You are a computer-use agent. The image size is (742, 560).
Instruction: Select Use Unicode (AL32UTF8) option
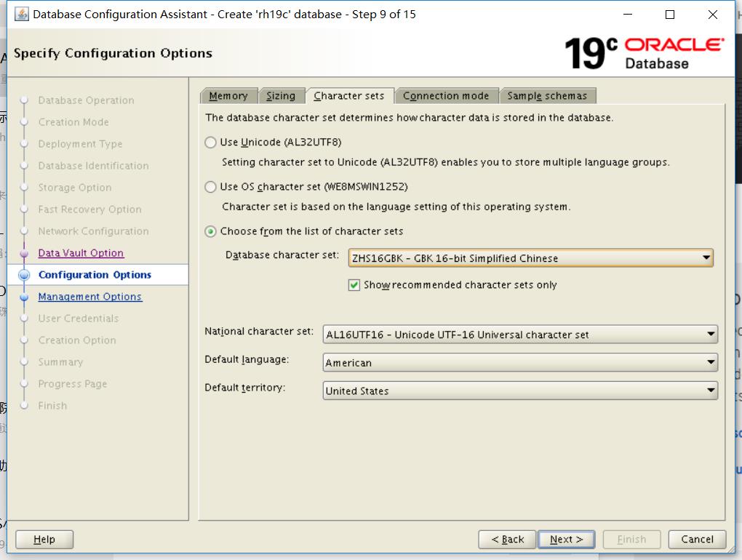coord(211,142)
